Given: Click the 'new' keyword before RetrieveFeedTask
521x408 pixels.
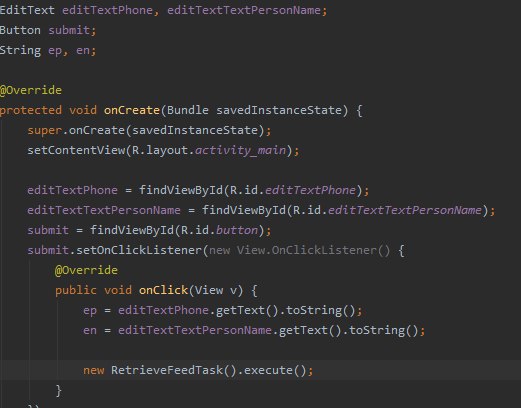Looking at the screenshot, I should (94, 371).
